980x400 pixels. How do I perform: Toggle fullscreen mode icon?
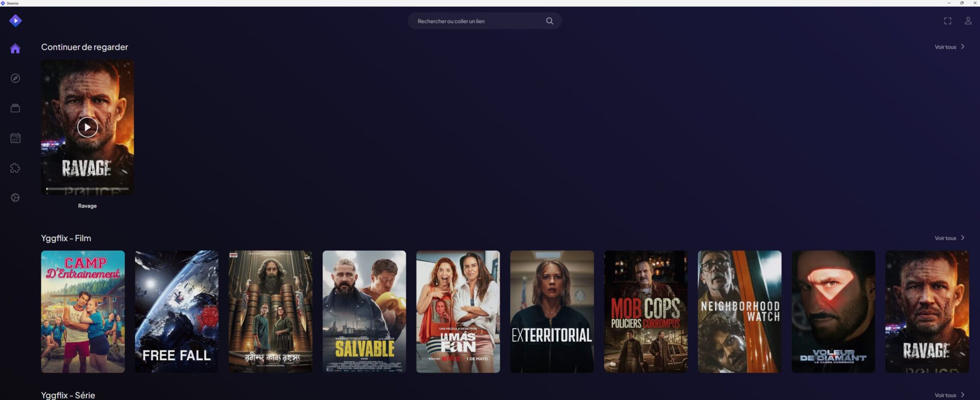[x=947, y=21]
